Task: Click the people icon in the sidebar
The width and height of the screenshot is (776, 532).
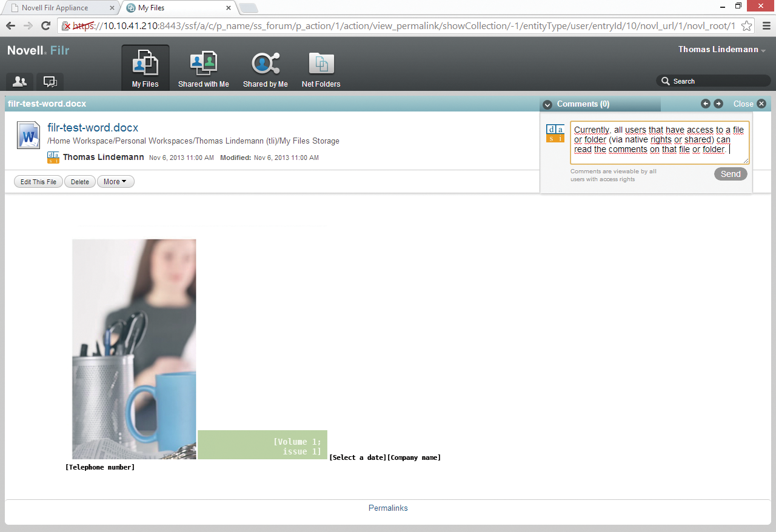Action: pyautogui.click(x=19, y=81)
